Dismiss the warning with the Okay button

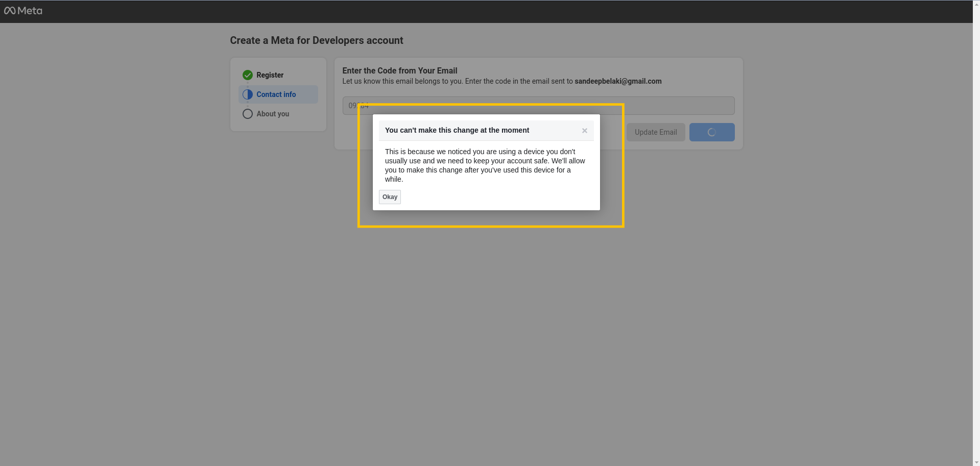tap(390, 197)
